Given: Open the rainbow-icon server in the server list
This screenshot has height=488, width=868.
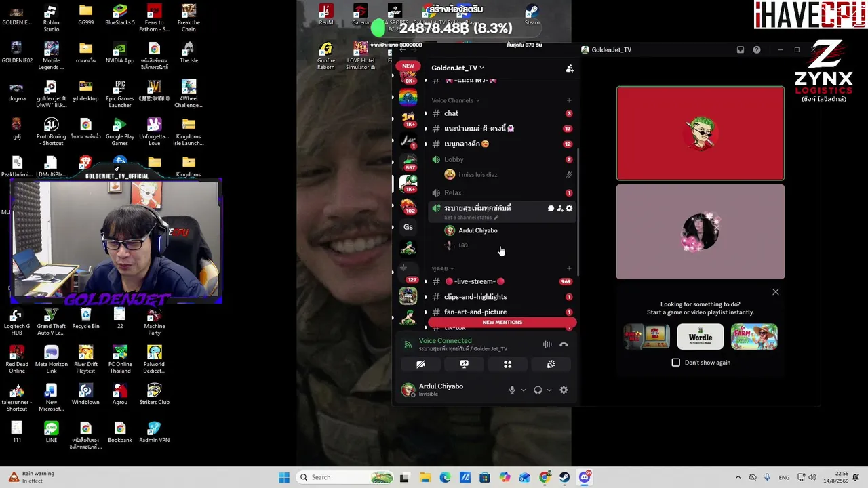Looking at the screenshot, I should tap(408, 98).
